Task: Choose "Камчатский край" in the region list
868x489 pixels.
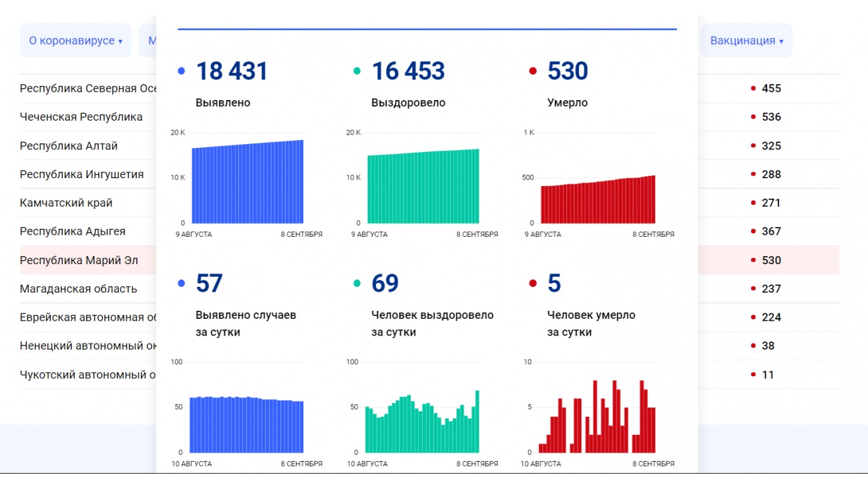Action: tap(66, 203)
